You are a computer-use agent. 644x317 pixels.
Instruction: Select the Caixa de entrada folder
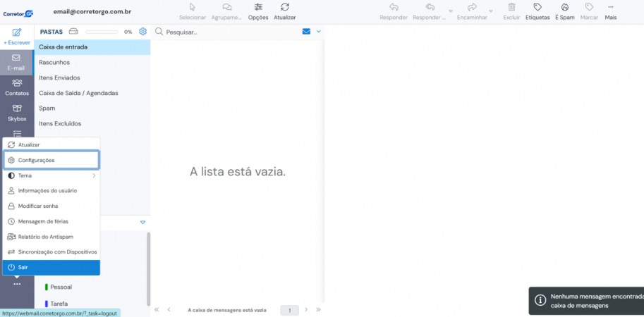click(92, 47)
